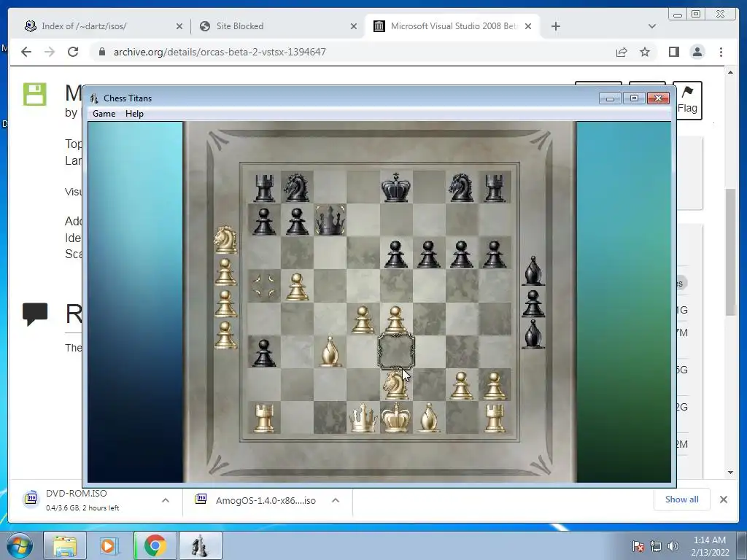
Task: Select the white rook on h1
Action: 495,418
